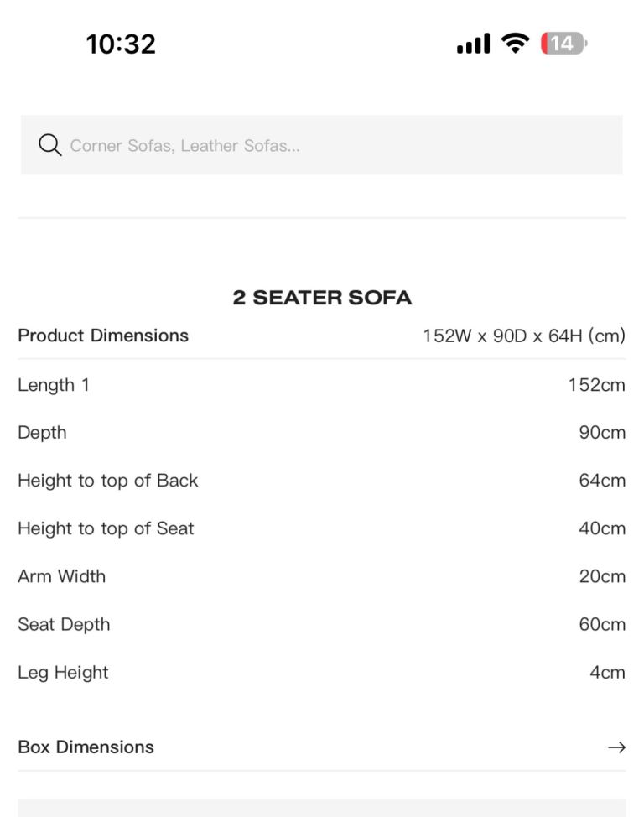
Task: Tap the 152W x 90D x 64H dimensions text
Action: click(524, 336)
